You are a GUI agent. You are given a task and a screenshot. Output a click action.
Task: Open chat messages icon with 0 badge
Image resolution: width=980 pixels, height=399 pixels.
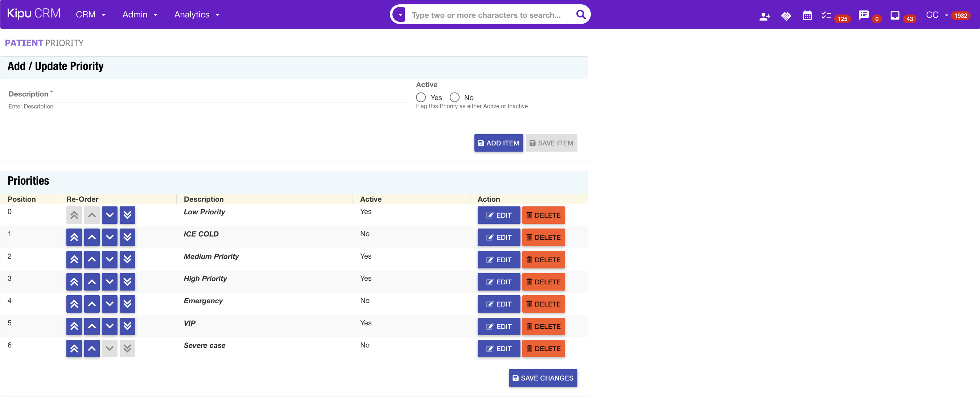tap(863, 15)
